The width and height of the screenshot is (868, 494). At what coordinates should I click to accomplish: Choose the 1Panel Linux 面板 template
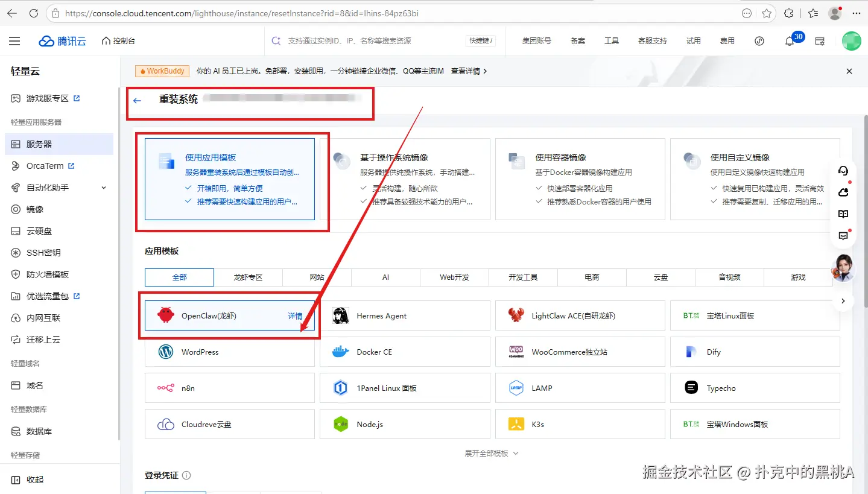pos(405,388)
